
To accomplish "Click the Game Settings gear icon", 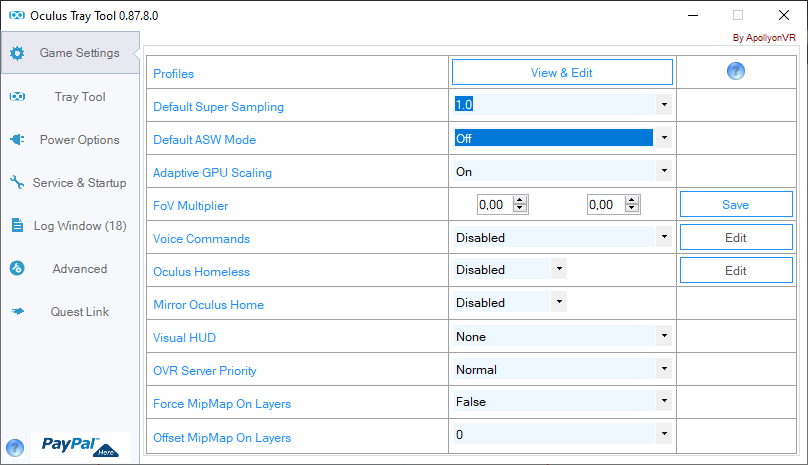I will pyautogui.click(x=17, y=53).
